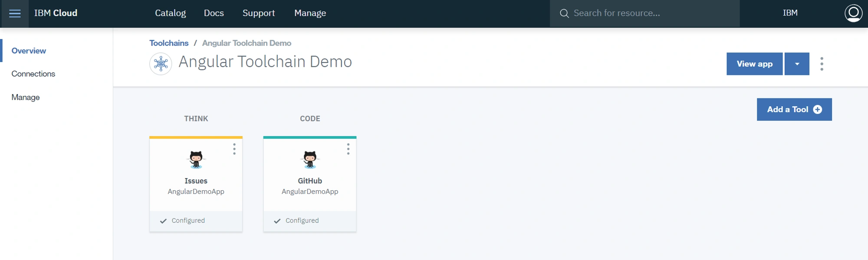The height and width of the screenshot is (260, 868).
Task: Click the View app button
Action: tap(754, 64)
